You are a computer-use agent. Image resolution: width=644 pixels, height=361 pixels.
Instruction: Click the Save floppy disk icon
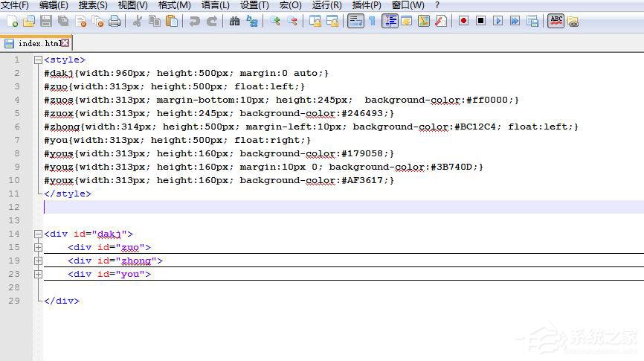[x=46, y=21]
